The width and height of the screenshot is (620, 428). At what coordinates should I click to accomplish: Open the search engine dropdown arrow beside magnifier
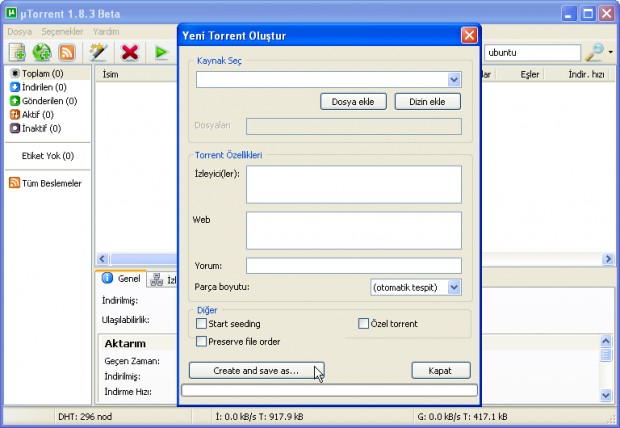pyautogui.click(x=611, y=52)
